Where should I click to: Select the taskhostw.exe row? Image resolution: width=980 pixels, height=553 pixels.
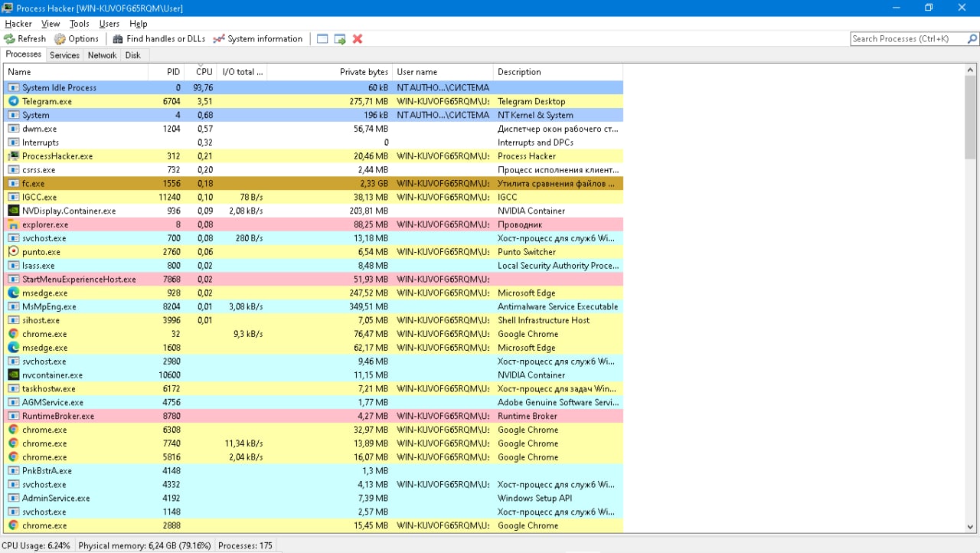pos(313,389)
